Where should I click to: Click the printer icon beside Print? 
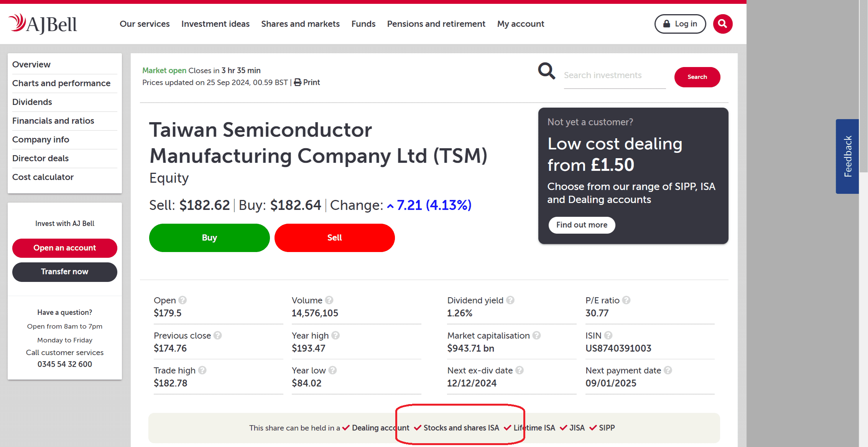[x=298, y=82]
